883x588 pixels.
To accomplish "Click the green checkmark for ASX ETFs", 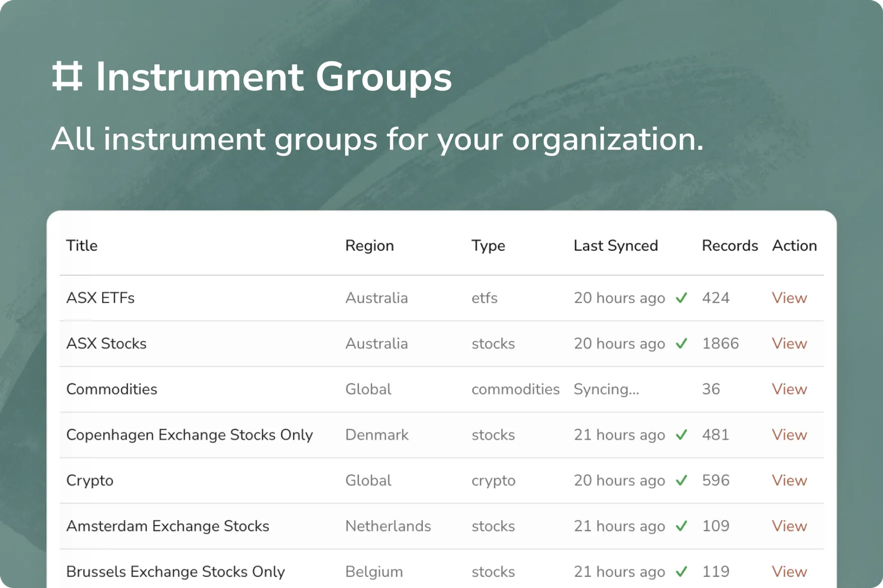I will point(681,298).
